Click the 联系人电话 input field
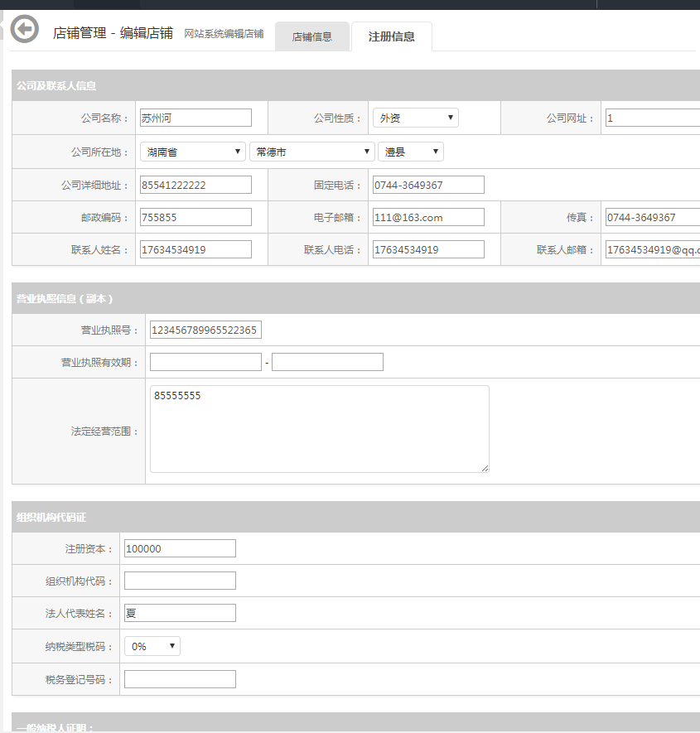700x733 pixels. [x=428, y=249]
